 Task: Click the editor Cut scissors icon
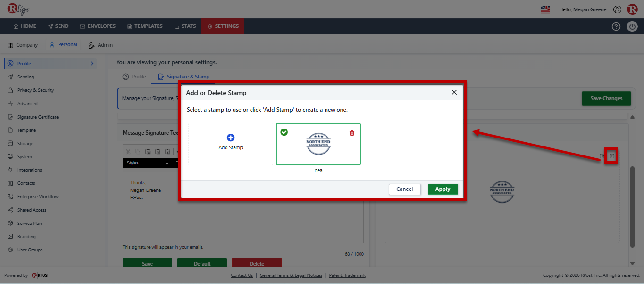click(x=128, y=152)
